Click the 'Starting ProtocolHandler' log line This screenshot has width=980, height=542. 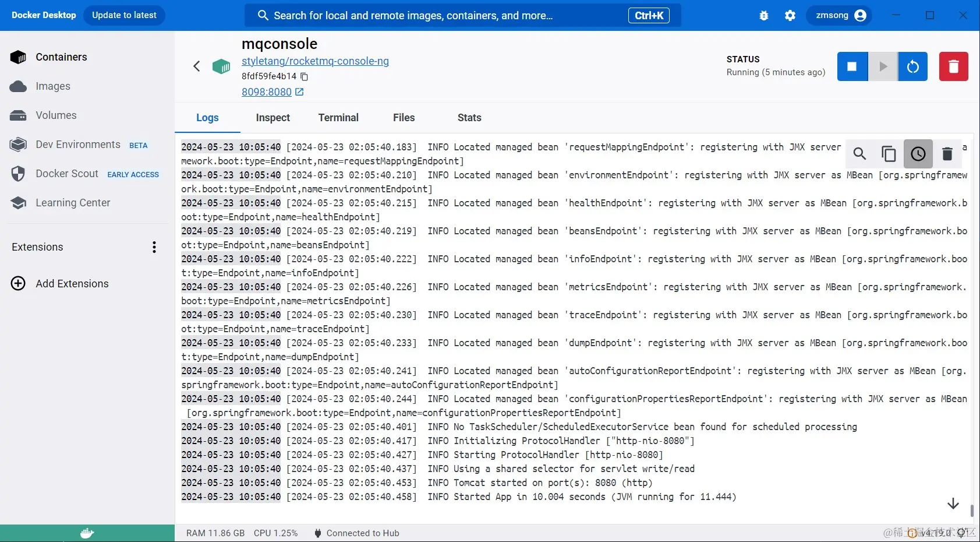point(422,455)
